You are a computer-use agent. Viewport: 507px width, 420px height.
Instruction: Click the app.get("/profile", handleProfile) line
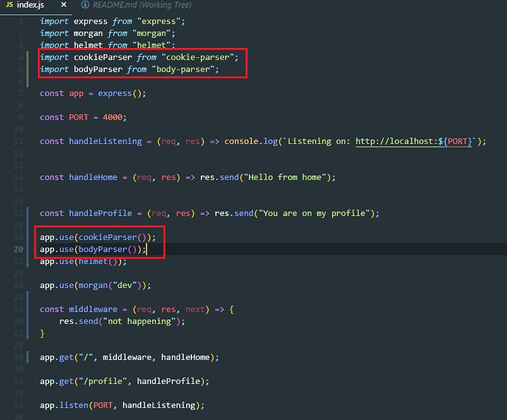pyautogui.click(x=124, y=381)
